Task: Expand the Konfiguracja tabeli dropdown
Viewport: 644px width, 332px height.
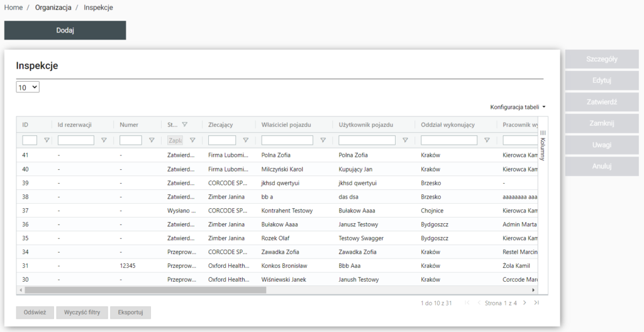Action: point(518,107)
